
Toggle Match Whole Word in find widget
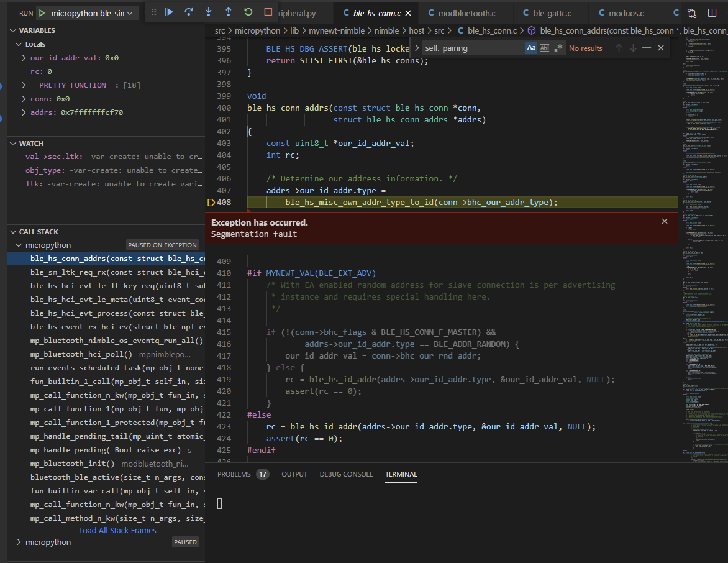coord(544,47)
